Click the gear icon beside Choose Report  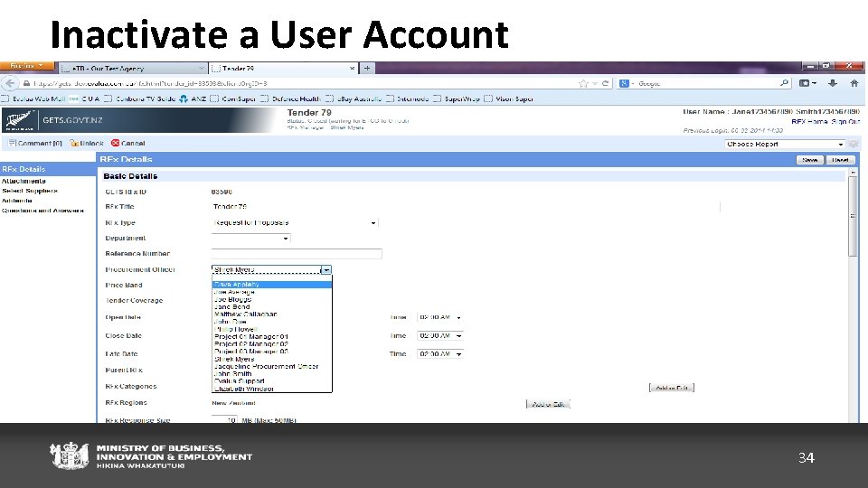tap(853, 144)
